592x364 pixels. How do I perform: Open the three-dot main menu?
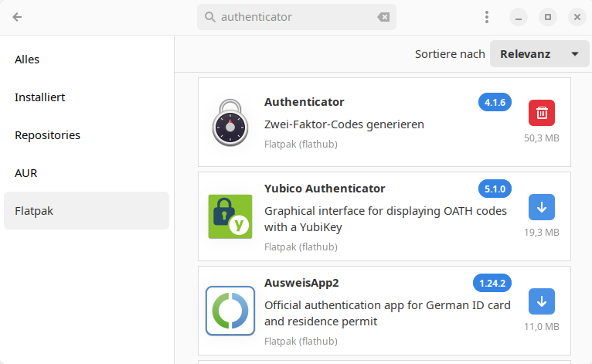(x=487, y=17)
